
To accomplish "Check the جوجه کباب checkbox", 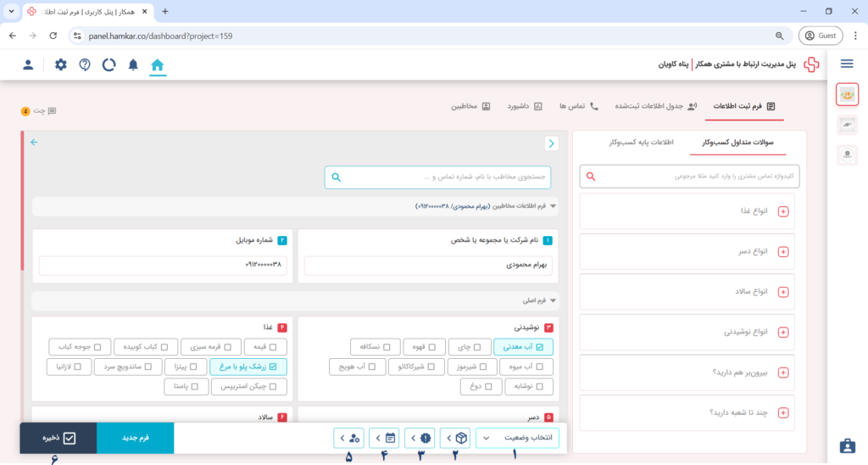I will pyautogui.click(x=97, y=347).
